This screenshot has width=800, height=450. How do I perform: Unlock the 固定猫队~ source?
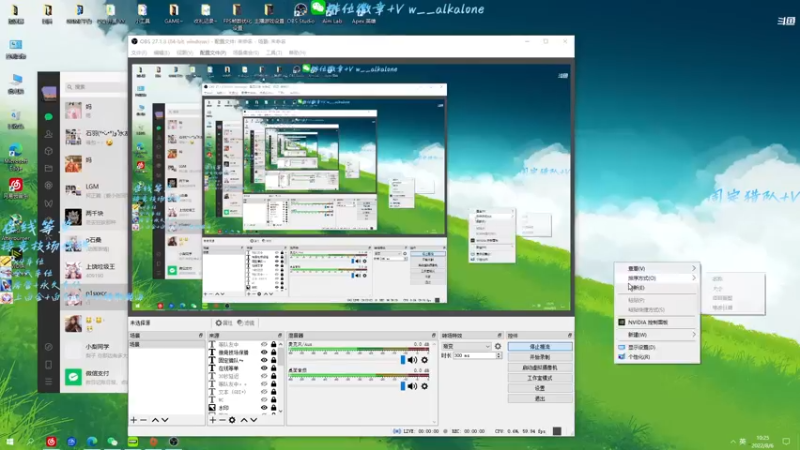(x=273, y=360)
